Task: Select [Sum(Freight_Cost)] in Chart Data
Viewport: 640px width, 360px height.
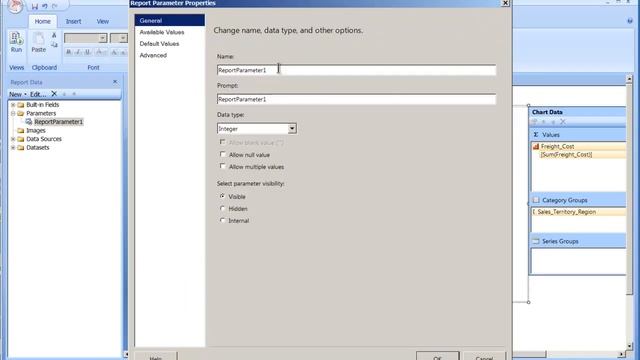Action: (x=566, y=155)
